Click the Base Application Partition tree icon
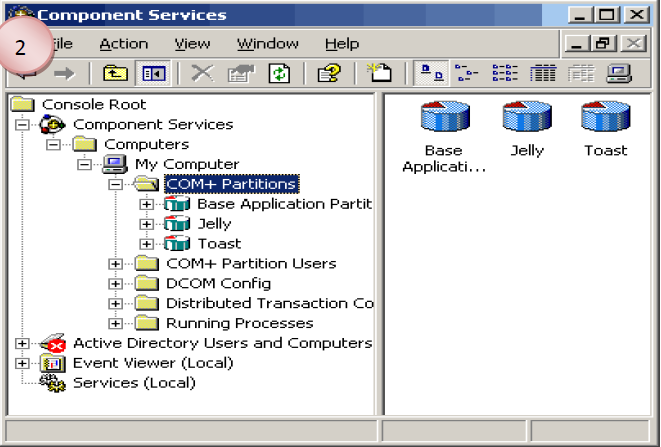The height and width of the screenshot is (447, 661). point(177,204)
